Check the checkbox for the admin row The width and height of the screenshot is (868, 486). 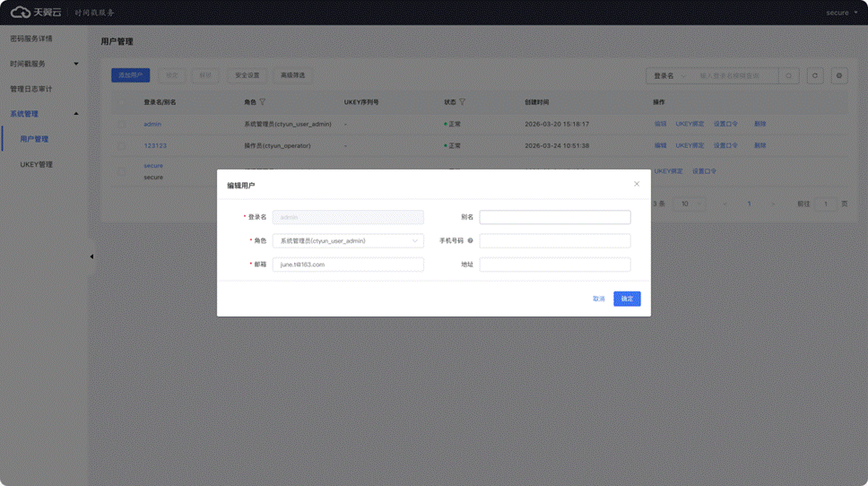122,124
